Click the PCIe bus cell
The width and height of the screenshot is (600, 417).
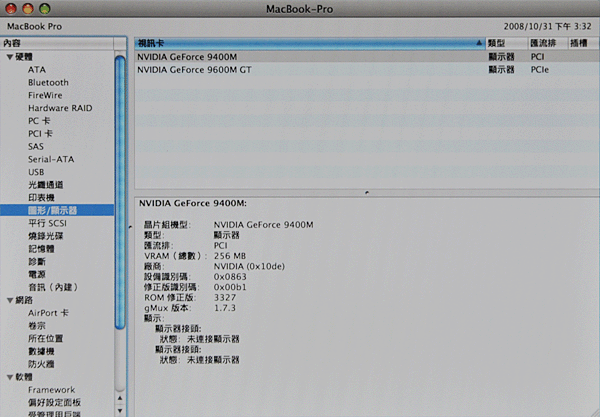point(540,70)
